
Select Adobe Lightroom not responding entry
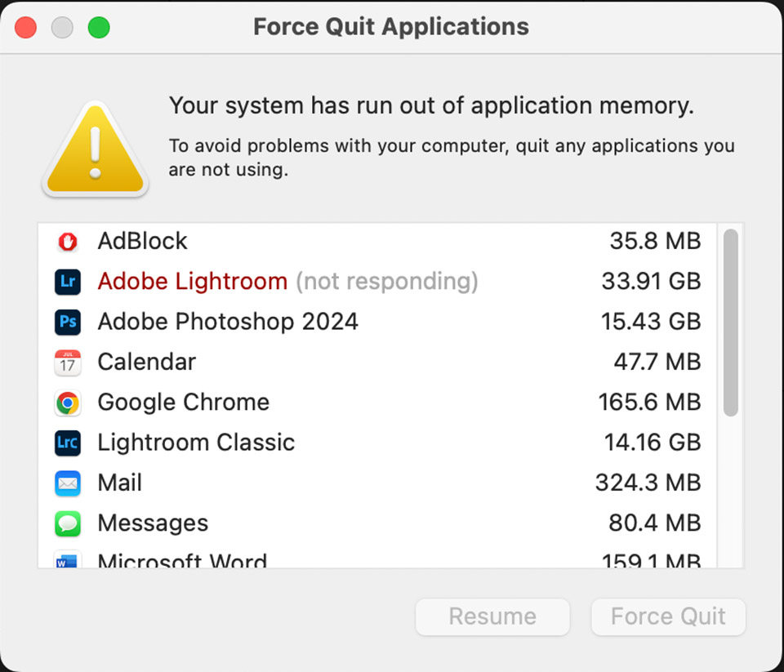(287, 281)
